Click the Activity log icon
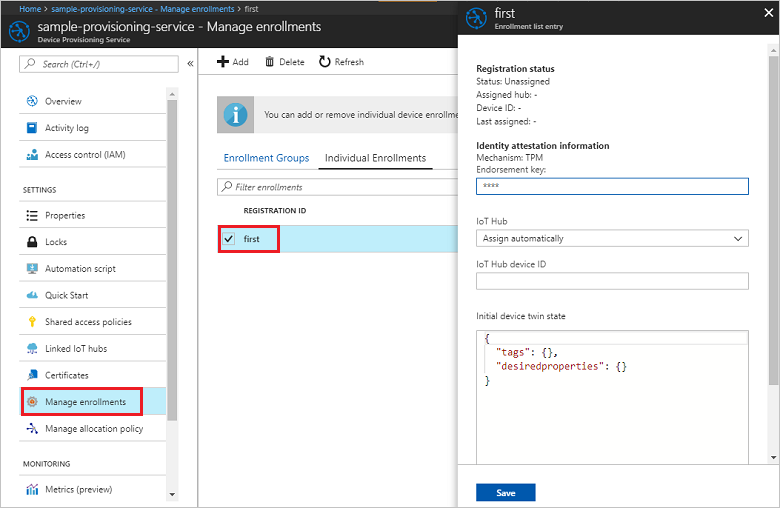780x508 pixels. 32,128
